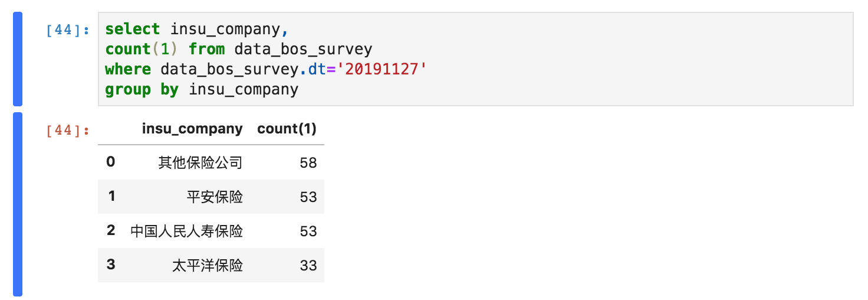The height and width of the screenshot is (300, 868).
Task: Click the input cell collapser bar
Action: pos(18,59)
